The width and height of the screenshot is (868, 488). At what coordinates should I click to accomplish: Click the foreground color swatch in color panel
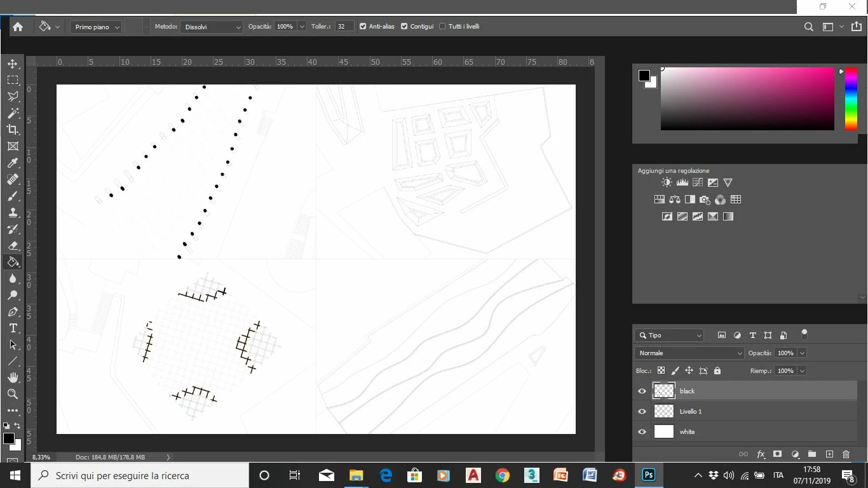644,76
